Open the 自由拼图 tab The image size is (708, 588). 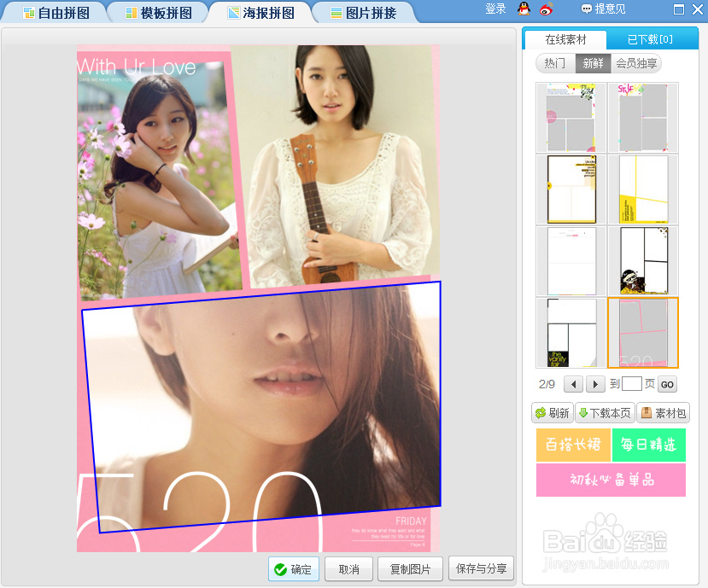click(56, 13)
